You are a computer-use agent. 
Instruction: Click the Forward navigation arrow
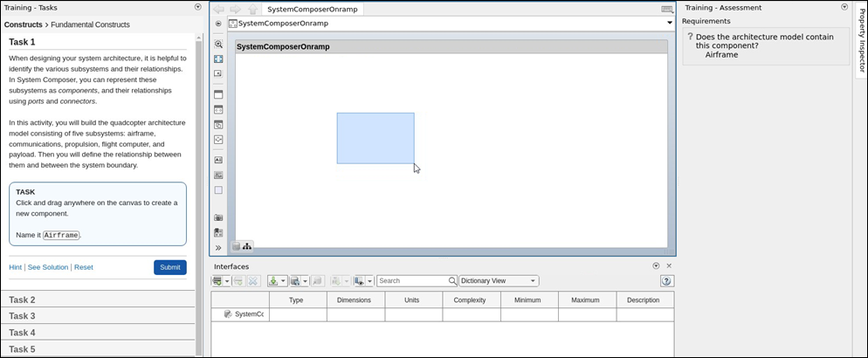[235, 10]
